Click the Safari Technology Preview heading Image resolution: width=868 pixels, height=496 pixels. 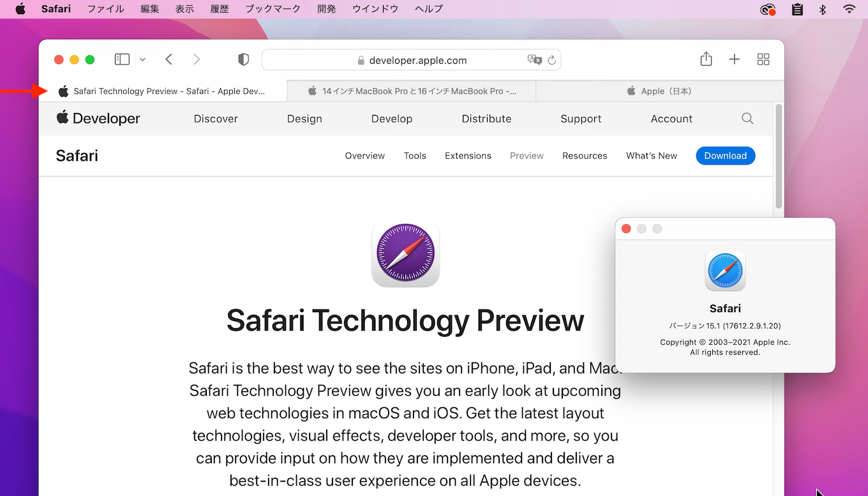tap(405, 320)
